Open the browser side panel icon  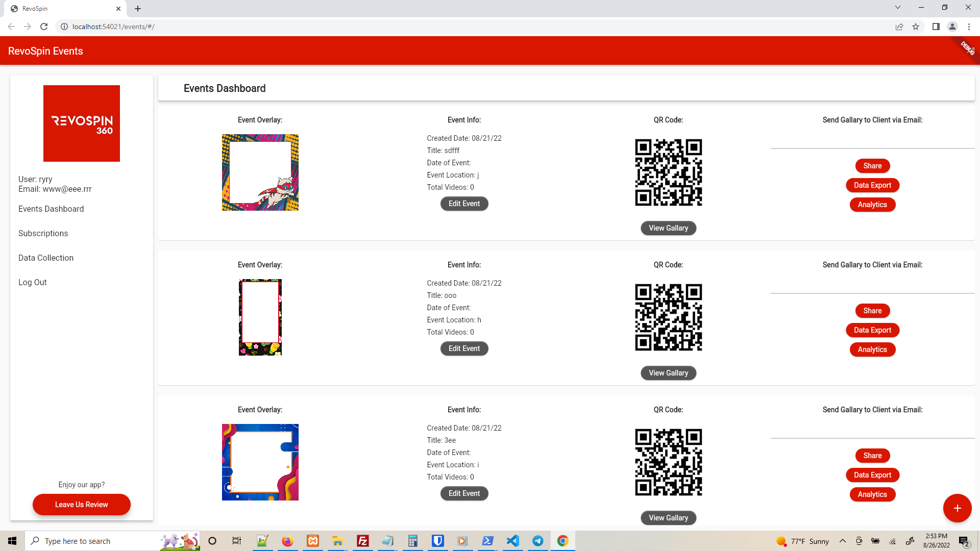click(936, 27)
